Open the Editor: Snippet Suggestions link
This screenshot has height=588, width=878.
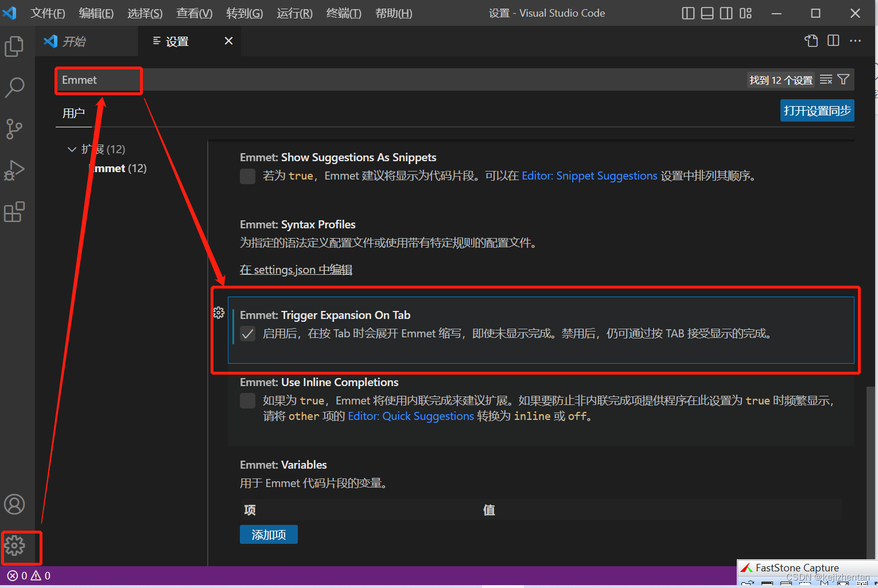coord(589,176)
